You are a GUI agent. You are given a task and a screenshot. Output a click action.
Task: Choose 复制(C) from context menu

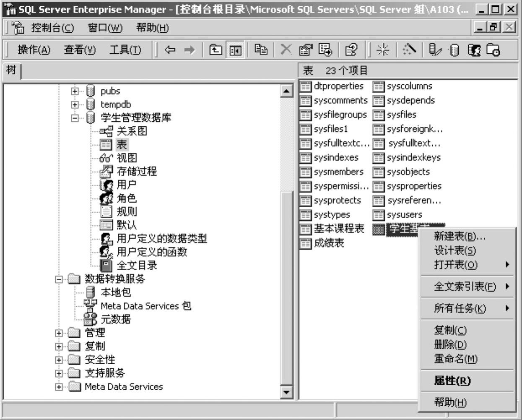[467, 330]
